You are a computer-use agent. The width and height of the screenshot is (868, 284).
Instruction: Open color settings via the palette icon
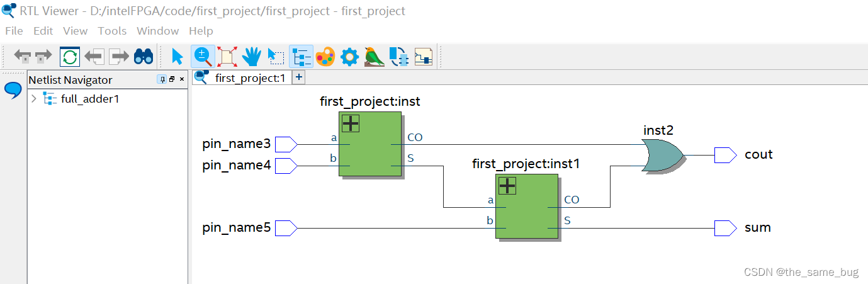[325, 57]
